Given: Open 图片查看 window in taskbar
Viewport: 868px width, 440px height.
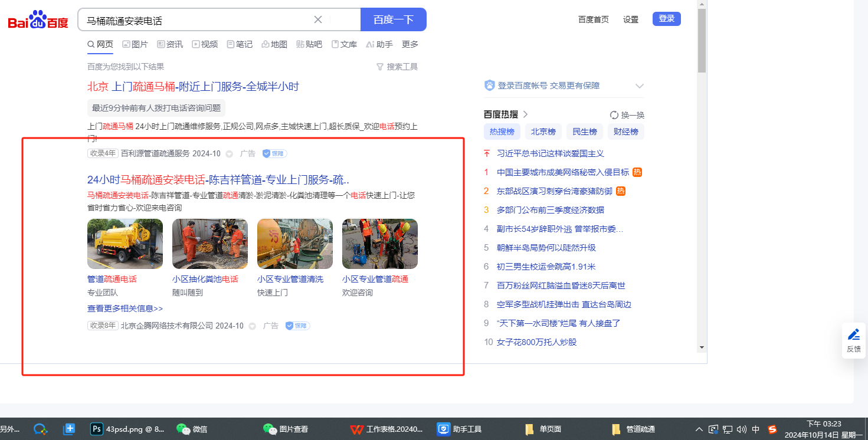Looking at the screenshot, I should tap(286, 429).
